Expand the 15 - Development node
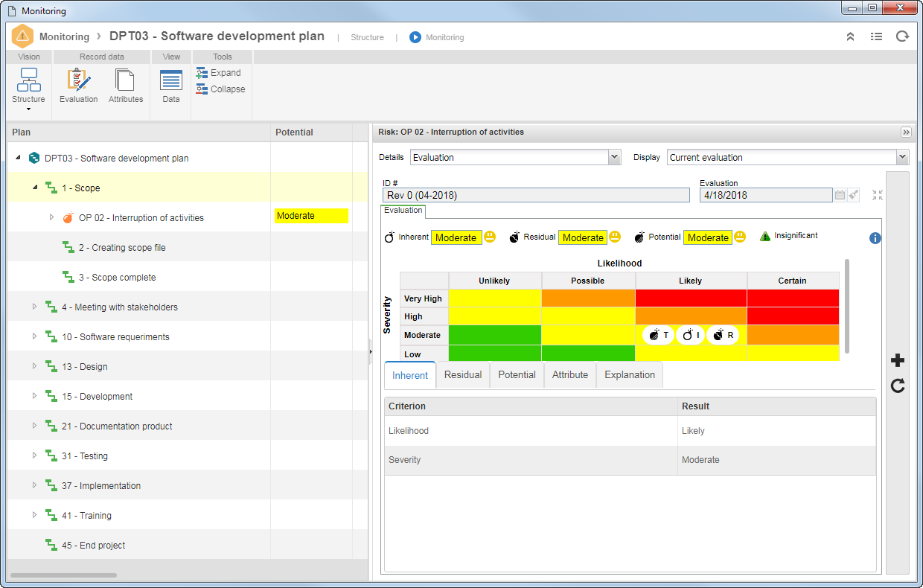Screen dimensions: 923x588 pos(34,396)
